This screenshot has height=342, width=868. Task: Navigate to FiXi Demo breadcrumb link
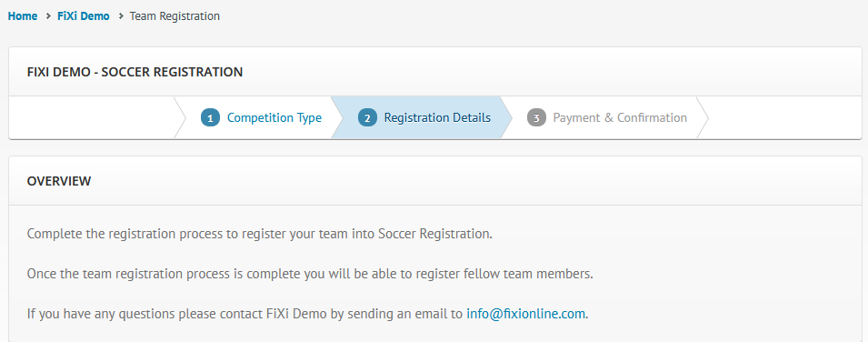tap(84, 16)
